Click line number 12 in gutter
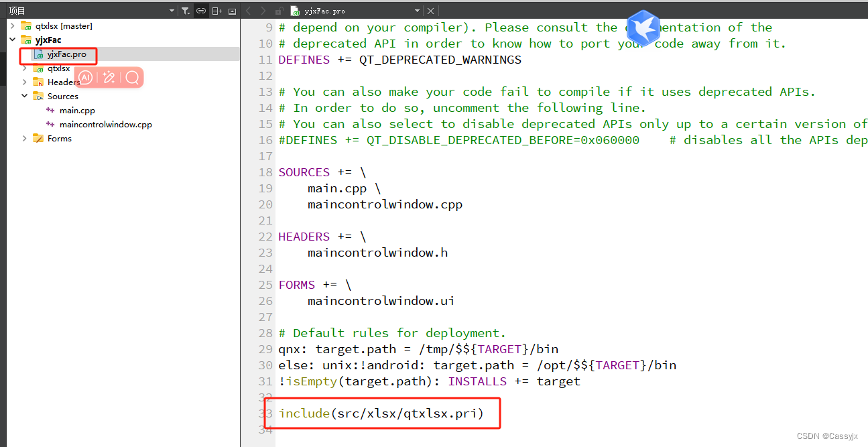The width and height of the screenshot is (868, 447). 265,76
